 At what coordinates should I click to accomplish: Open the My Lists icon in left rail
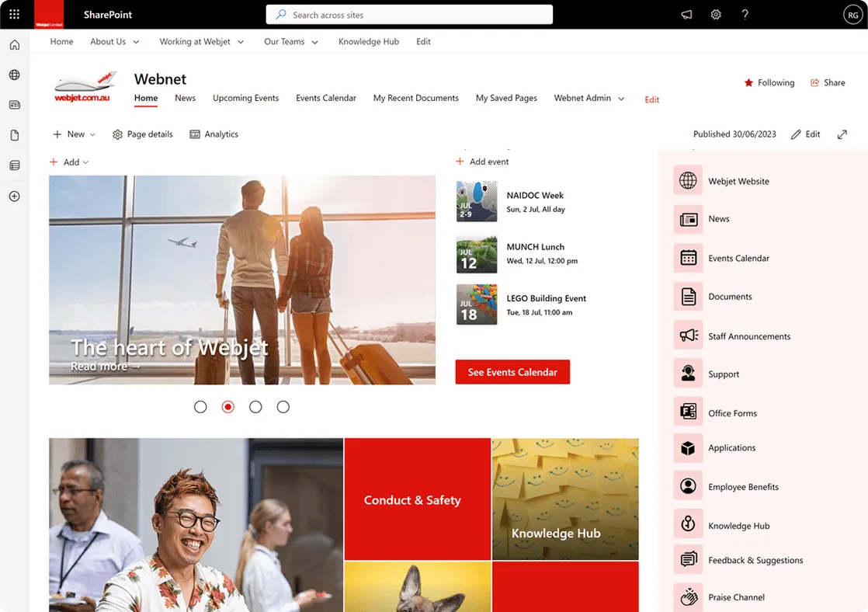15,165
